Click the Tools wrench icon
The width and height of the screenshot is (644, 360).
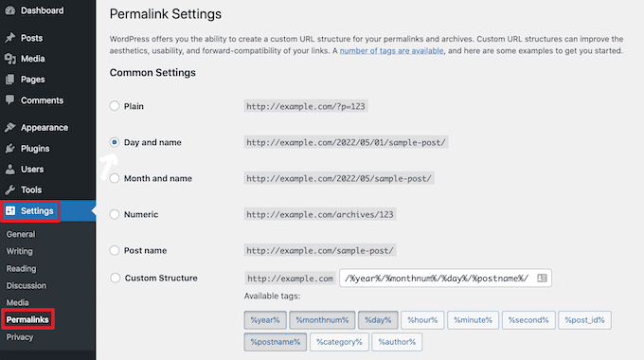(x=10, y=189)
